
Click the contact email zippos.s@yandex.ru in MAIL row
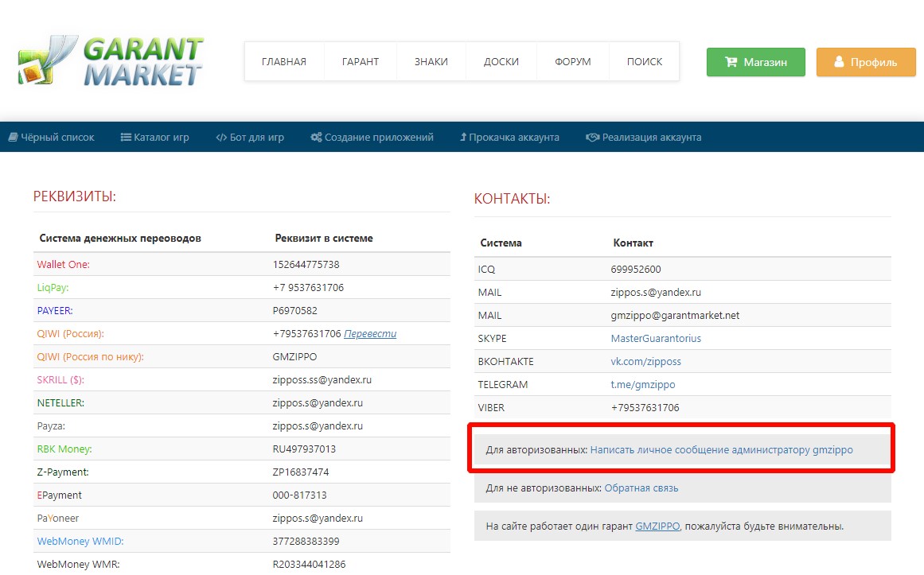tap(656, 292)
